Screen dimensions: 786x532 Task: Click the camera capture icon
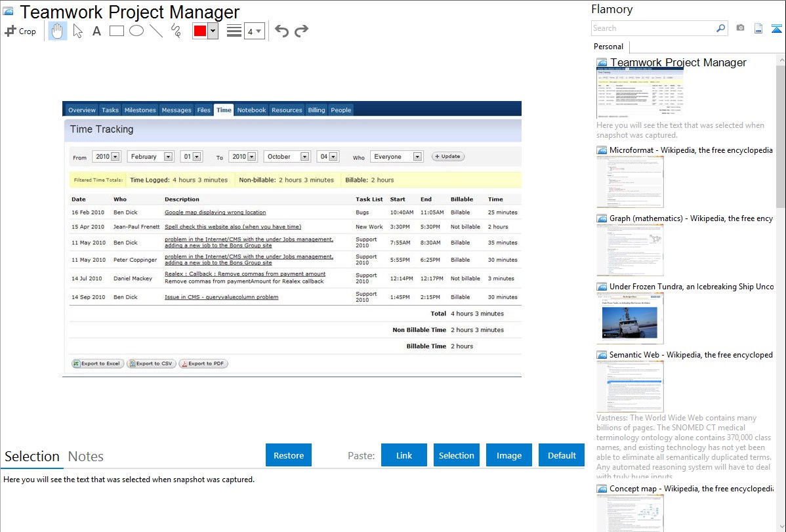click(740, 28)
